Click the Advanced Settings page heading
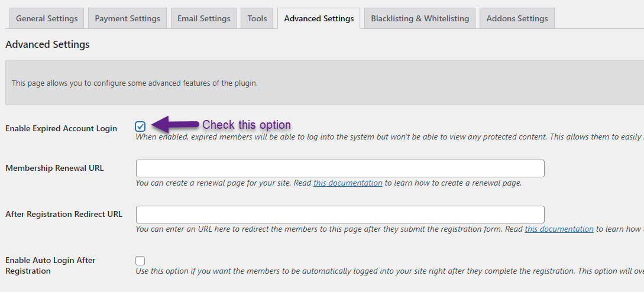This screenshot has width=644, height=292. click(47, 44)
